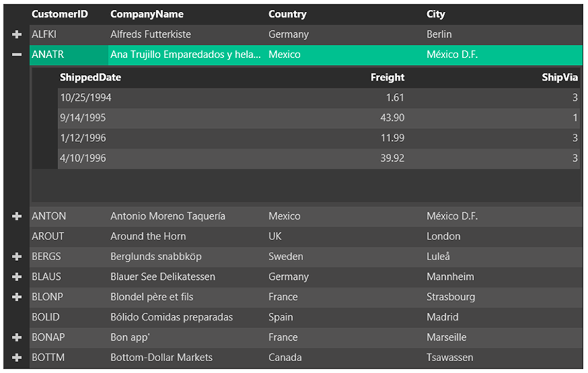The width and height of the screenshot is (588, 373).
Task: Sort by CompanyName column header
Action: coord(147,14)
